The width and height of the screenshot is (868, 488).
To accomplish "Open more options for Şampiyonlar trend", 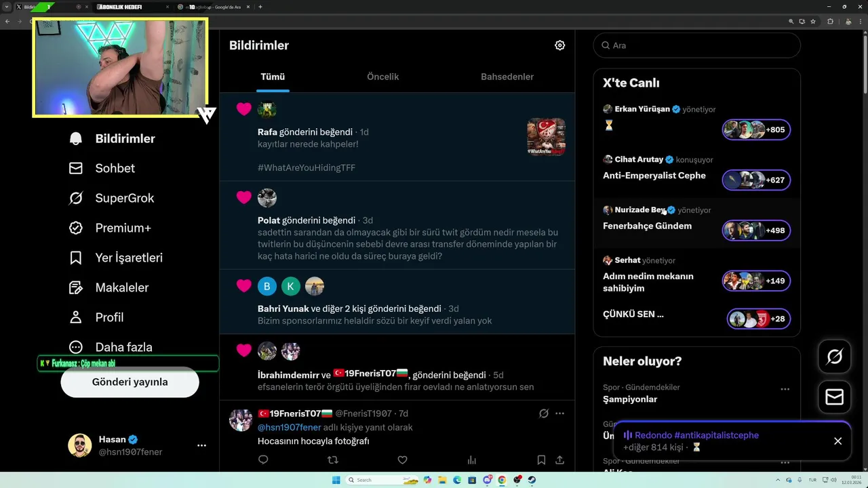I will [x=785, y=389].
